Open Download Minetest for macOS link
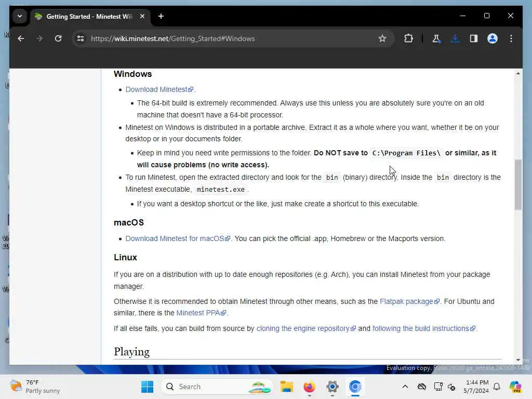This screenshot has width=532, height=399. point(178,239)
